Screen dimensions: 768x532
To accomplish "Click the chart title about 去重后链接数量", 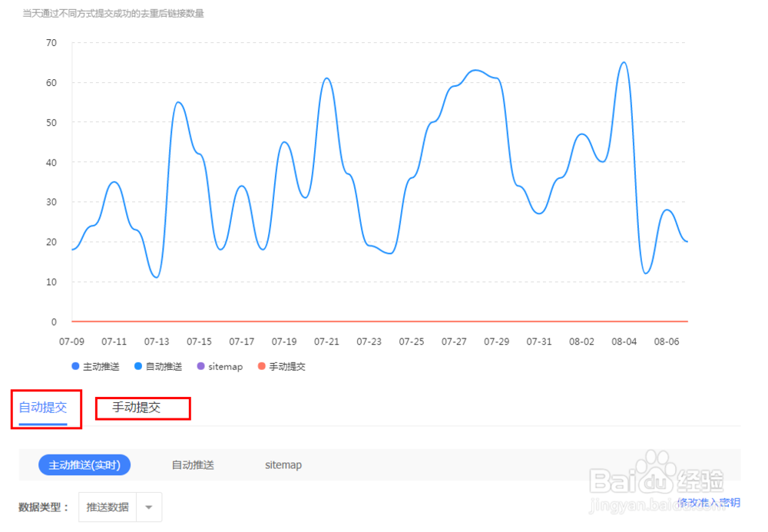I will pyautogui.click(x=111, y=13).
